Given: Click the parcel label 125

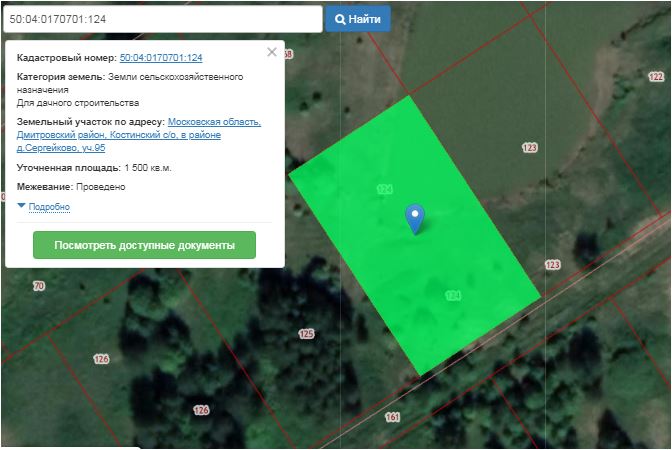Looking at the screenshot, I should coord(306,333).
